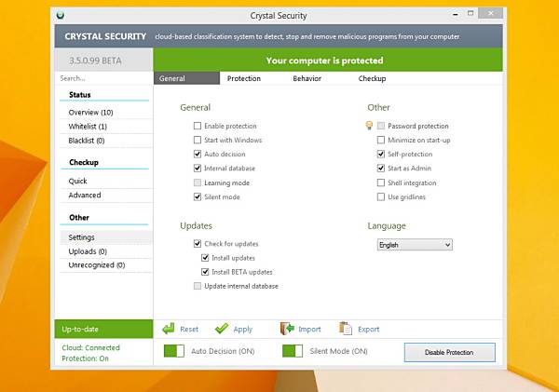Open Unrecognized (0) in sidebar
Screen dimensions: 559x392
105,265
